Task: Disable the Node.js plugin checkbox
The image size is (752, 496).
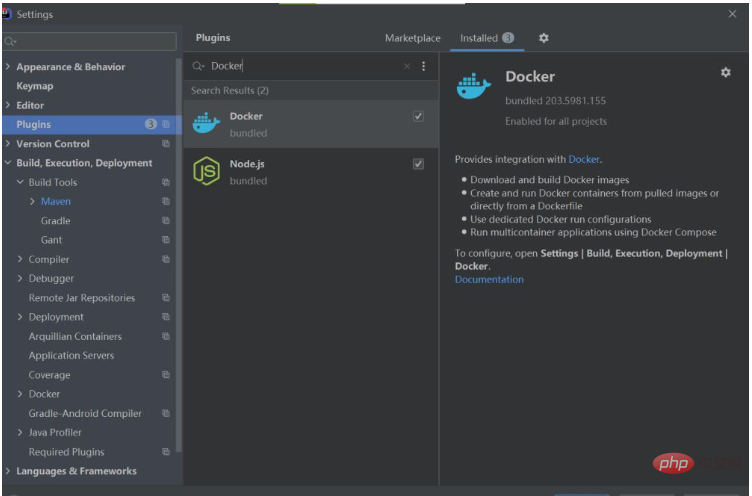Action: coord(418,164)
